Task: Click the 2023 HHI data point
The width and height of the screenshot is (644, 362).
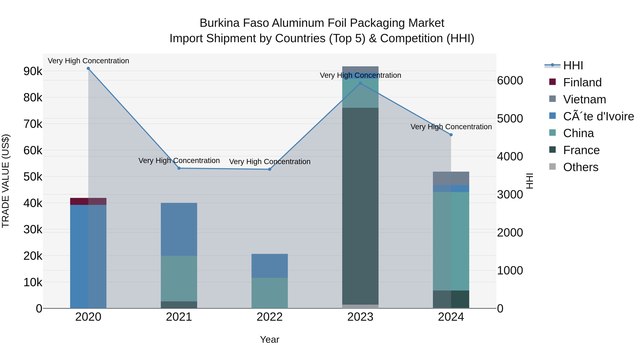Action: [x=360, y=83]
